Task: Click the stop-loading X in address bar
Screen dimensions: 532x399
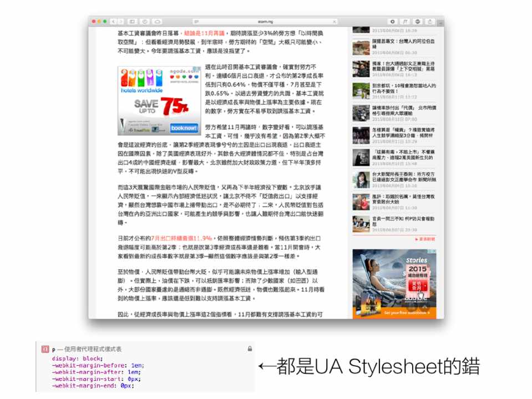Action: pyautogui.click(x=335, y=22)
